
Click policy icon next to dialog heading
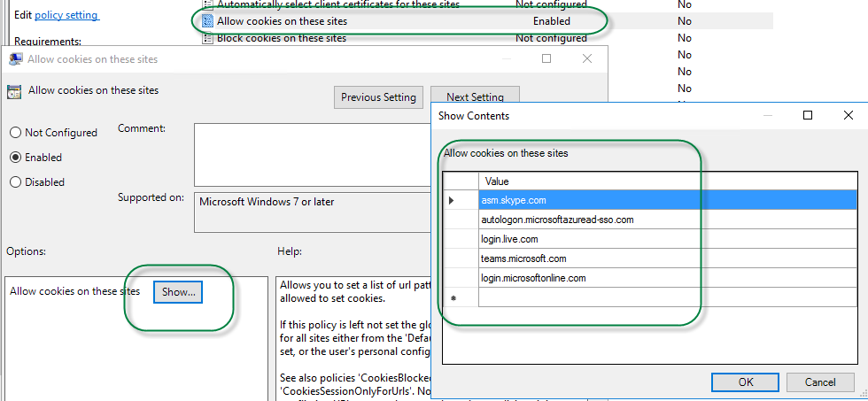pos(14,92)
